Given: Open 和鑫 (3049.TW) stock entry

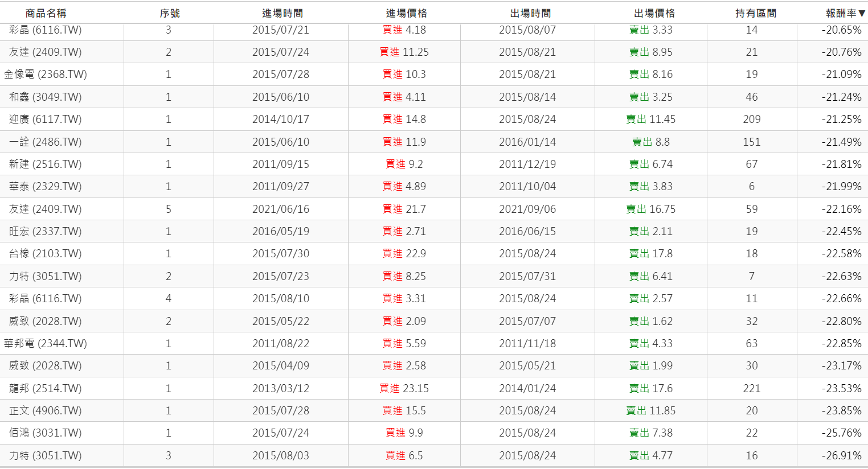Looking at the screenshot, I should 46,97.
